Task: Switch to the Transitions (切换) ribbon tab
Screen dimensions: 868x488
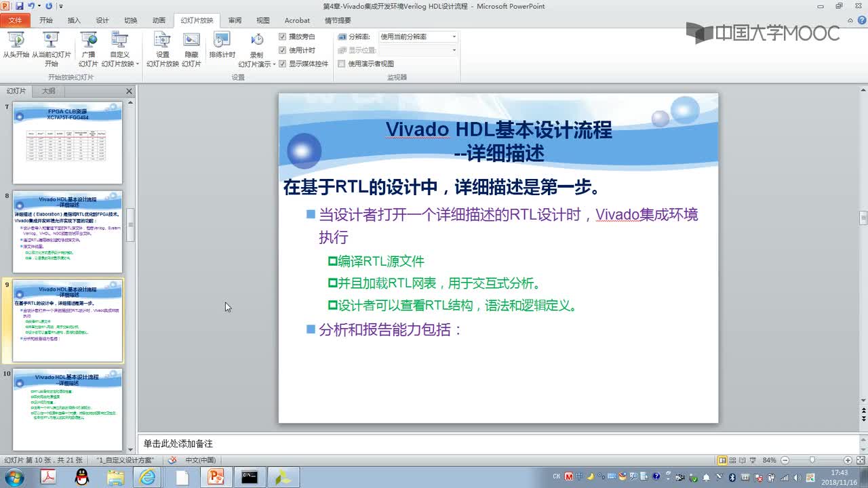Action: [x=131, y=20]
